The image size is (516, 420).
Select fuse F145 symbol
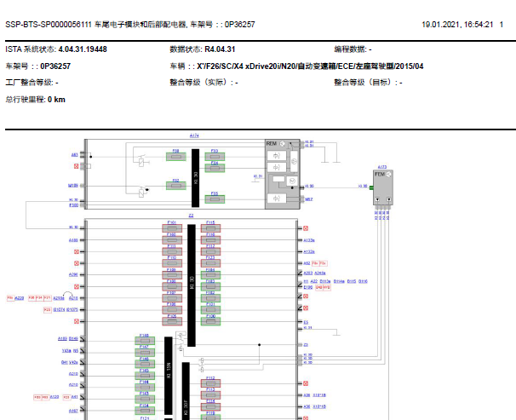(x=145, y=376)
